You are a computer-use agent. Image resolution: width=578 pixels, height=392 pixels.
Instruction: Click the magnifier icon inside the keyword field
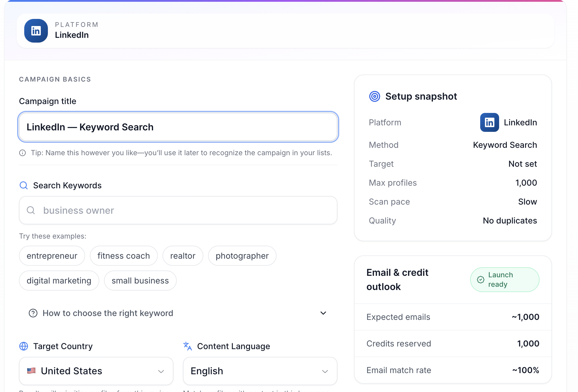pos(31,210)
